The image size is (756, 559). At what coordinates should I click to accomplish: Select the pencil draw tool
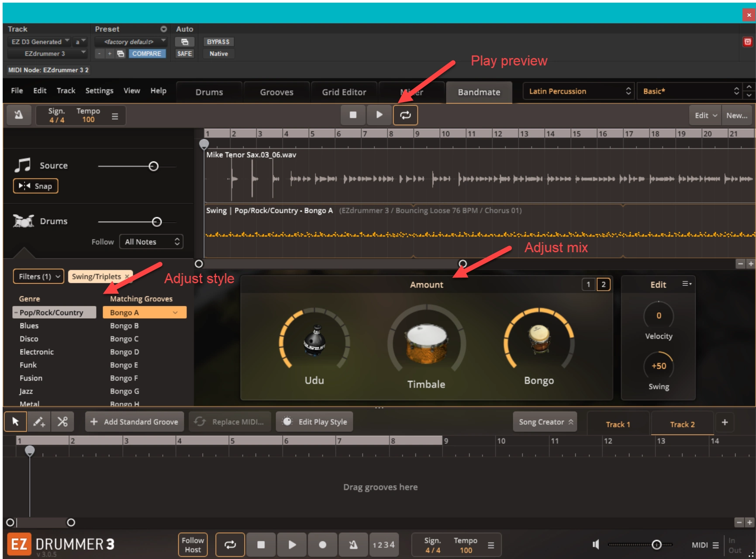[x=39, y=422]
